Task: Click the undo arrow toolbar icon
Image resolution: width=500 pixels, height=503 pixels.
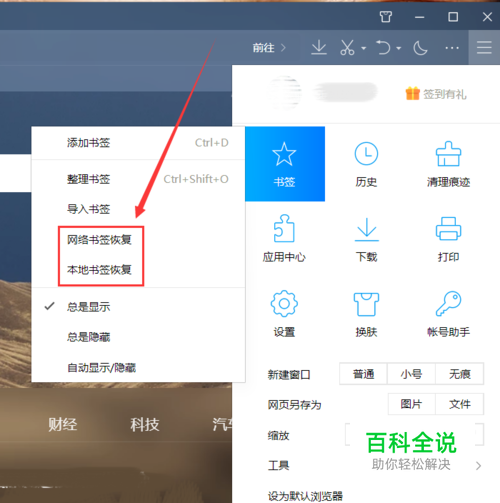Action: pyautogui.click(x=383, y=48)
